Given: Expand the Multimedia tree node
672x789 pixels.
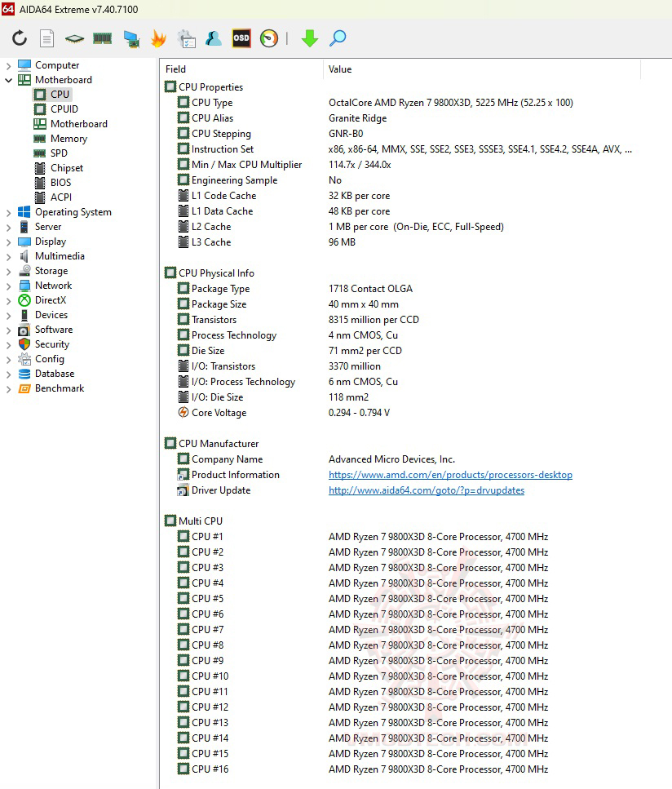Looking at the screenshot, I should 8,257.
